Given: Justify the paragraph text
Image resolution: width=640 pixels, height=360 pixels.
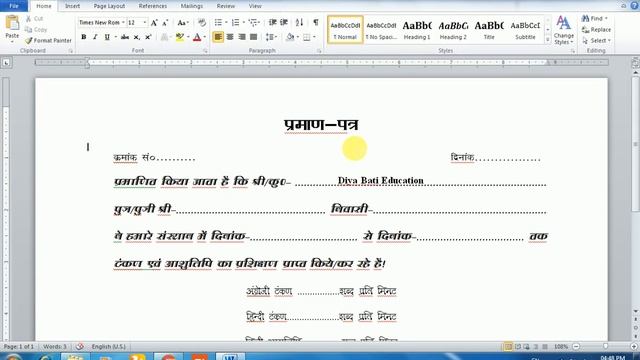Looking at the screenshot, I should click(x=253, y=37).
